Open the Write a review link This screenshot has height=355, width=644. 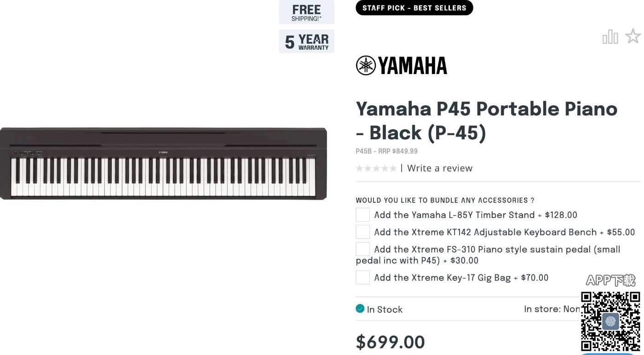(440, 168)
